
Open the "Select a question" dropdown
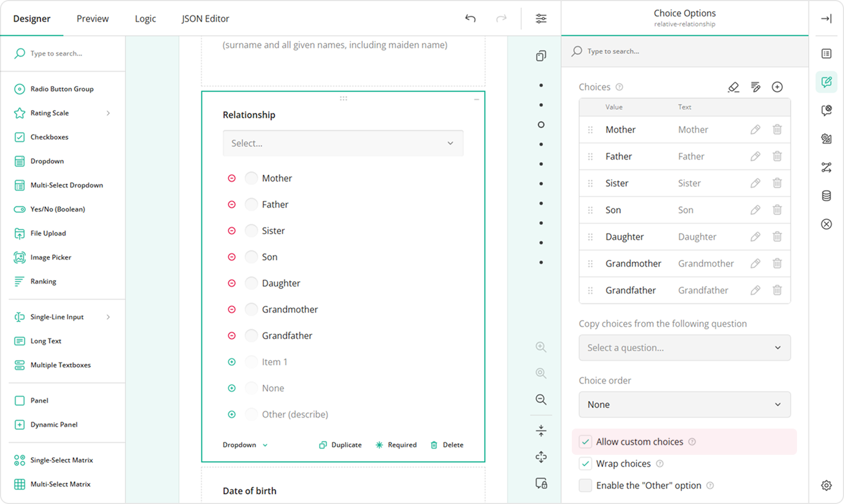[684, 348]
